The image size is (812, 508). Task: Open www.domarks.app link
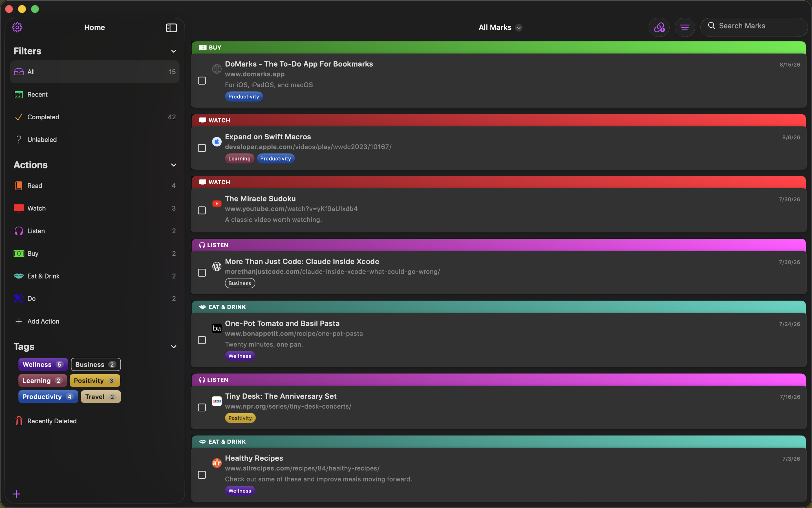[x=255, y=74]
